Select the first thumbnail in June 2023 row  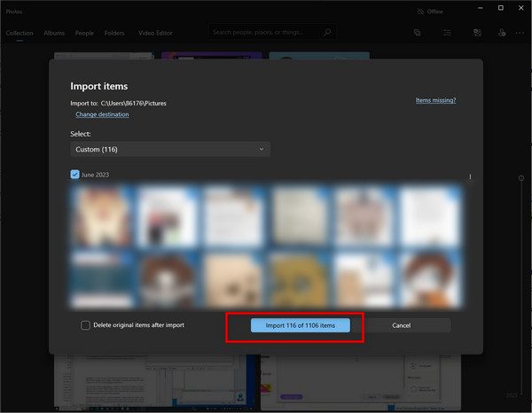point(101,215)
